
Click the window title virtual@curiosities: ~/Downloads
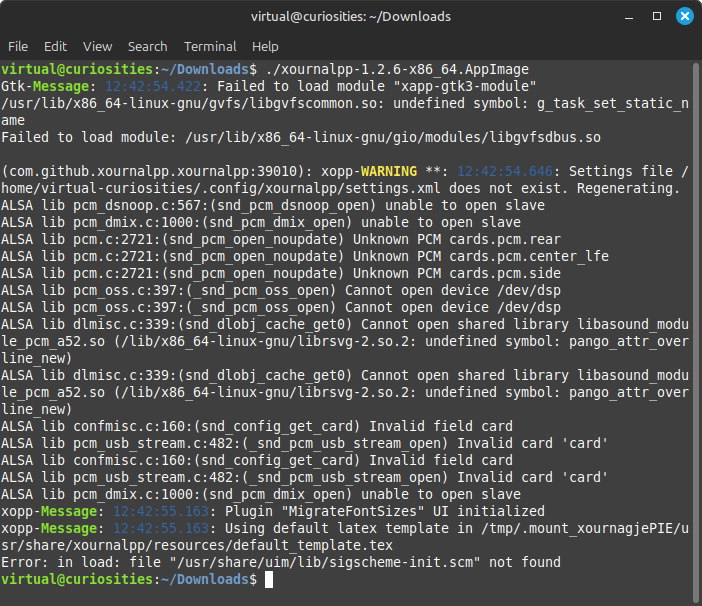[351, 17]
